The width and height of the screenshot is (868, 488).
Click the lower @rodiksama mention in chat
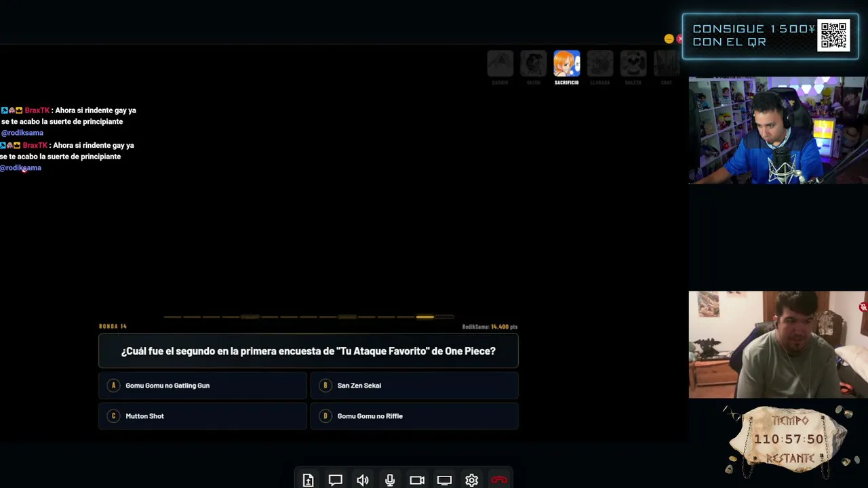pyautogui.click(x=20, y=168)
